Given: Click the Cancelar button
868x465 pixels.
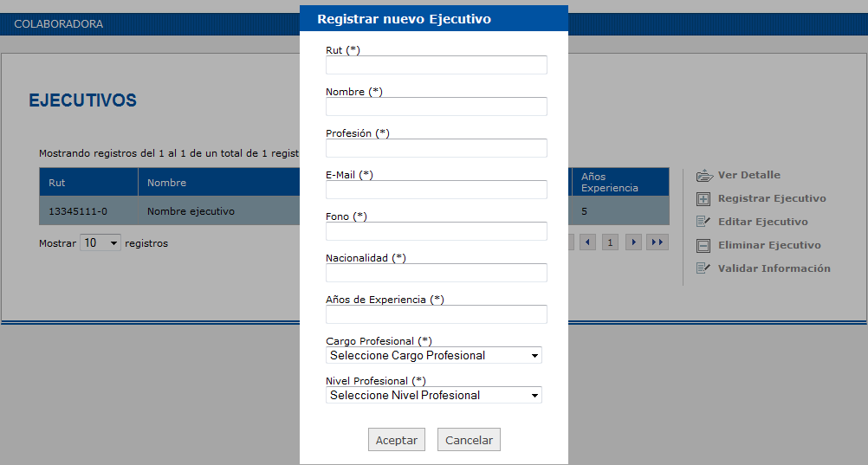Looking at the screenshot, I should [x=469, y=440].
